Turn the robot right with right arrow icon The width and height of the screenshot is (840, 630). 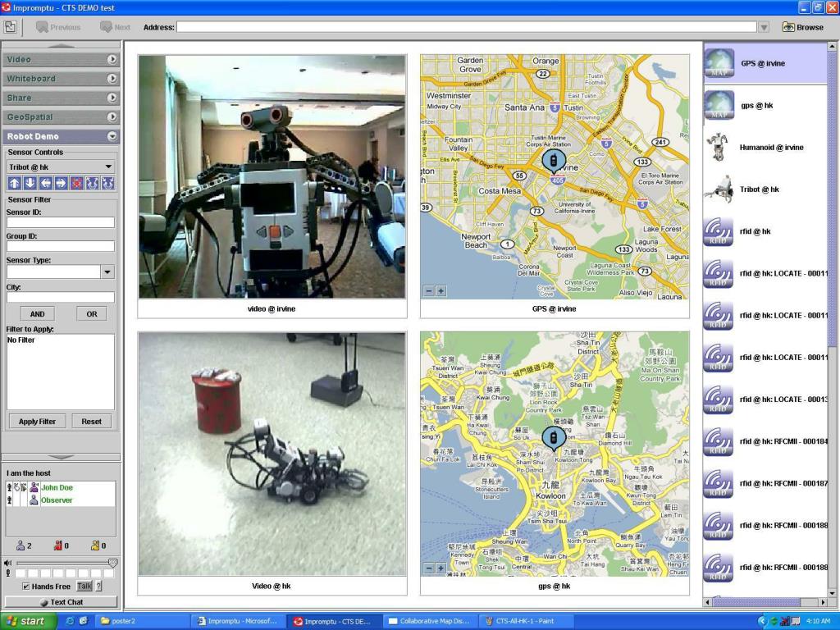61,183
